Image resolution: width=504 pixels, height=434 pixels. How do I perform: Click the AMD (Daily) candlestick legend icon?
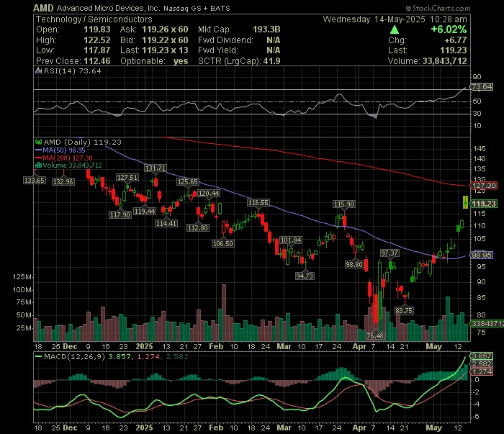38,142
